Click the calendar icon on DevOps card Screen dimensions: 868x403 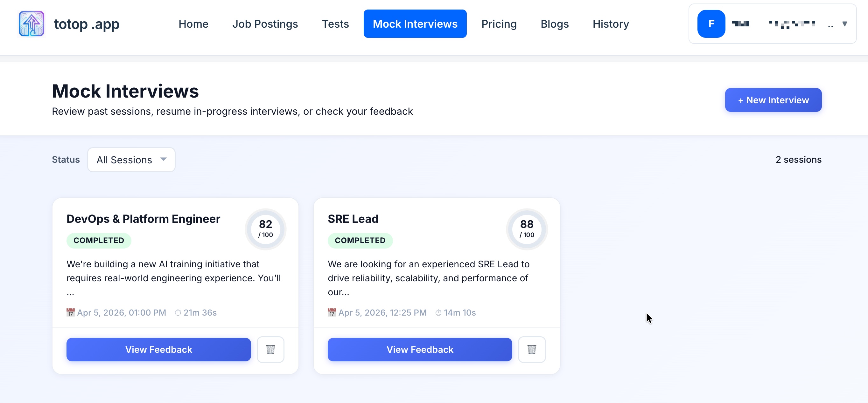pos(70,312)
